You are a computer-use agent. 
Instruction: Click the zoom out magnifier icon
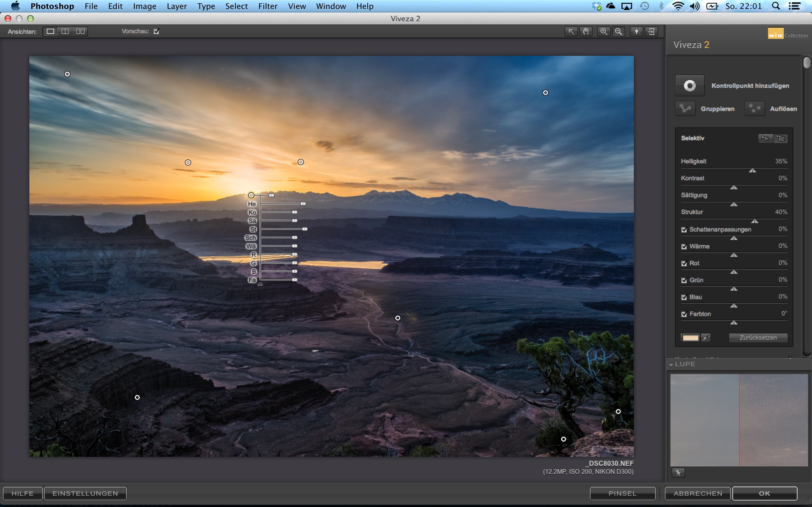click(618, 32)
